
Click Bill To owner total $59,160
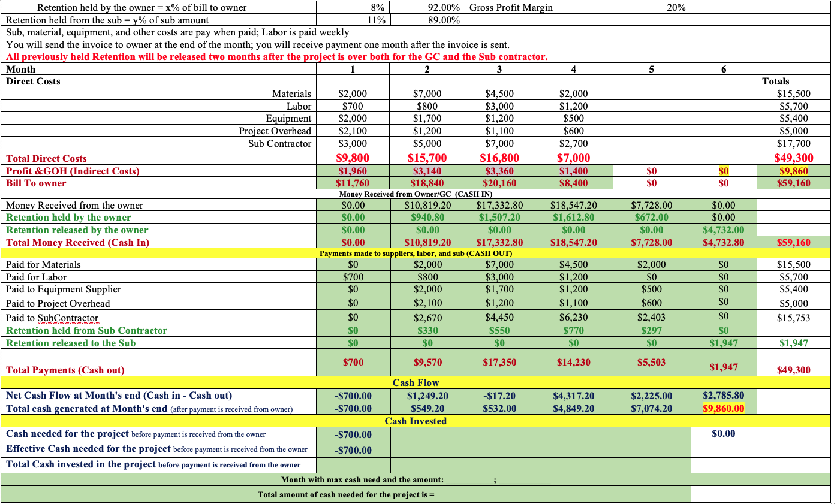coord(794,183)
